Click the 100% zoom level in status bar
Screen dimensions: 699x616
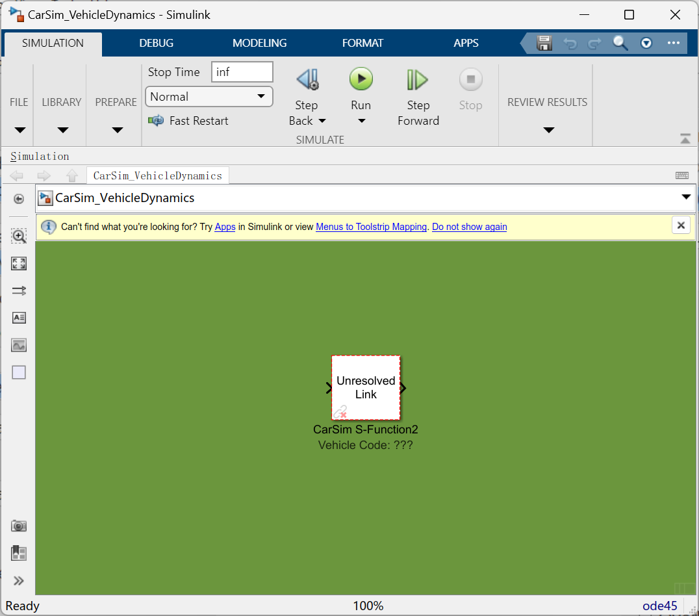tap(368, 606)
